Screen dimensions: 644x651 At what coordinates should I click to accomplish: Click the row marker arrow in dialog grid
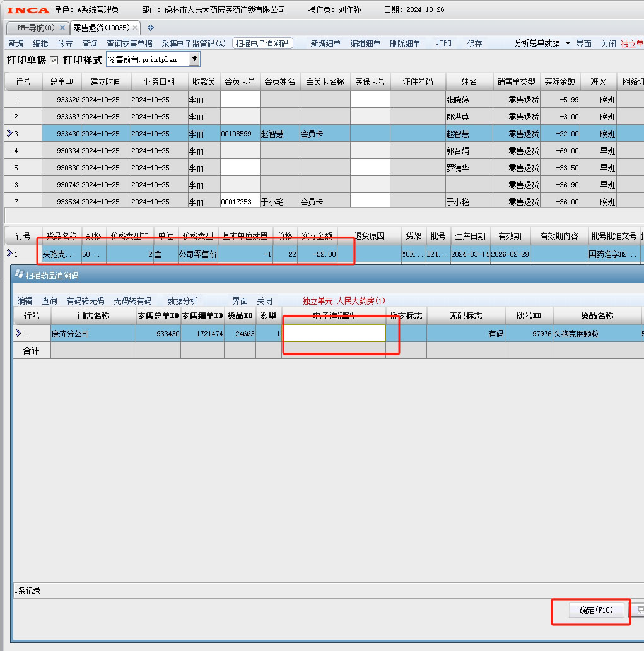18,334
